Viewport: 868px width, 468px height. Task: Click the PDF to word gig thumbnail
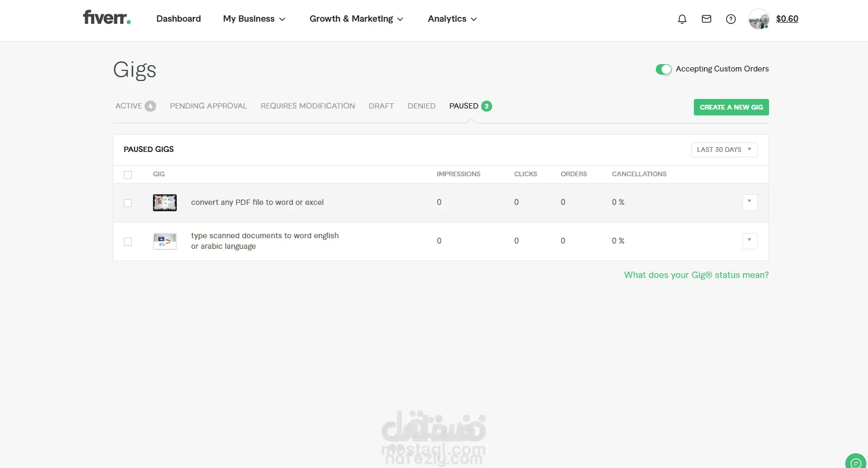[x=165, y=203]
